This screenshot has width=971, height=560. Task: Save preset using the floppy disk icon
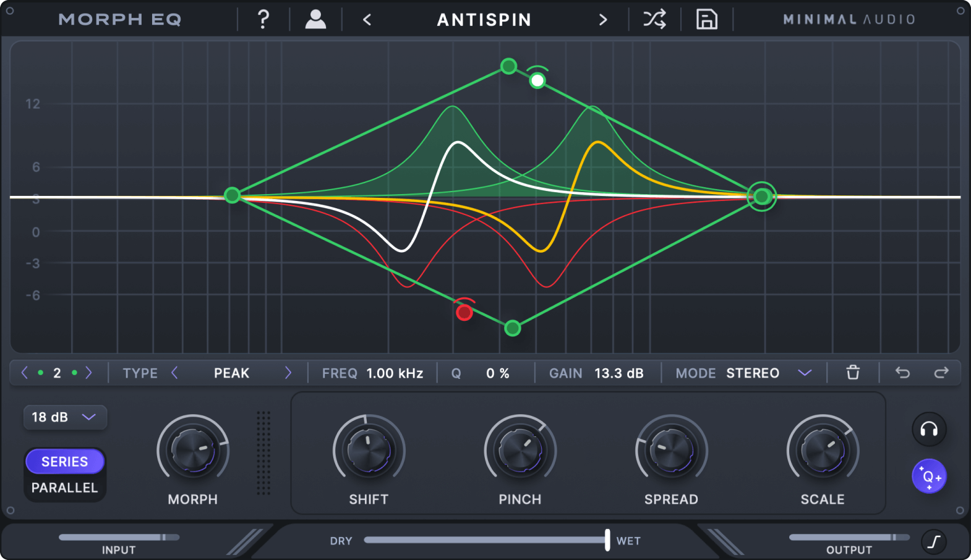click(706, 20)
